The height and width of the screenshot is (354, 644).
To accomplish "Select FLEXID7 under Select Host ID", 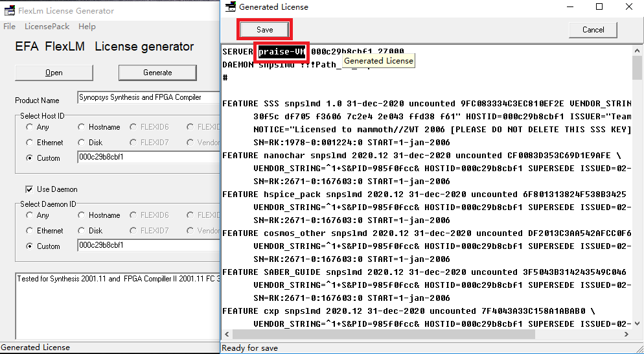I will point(149,143).
